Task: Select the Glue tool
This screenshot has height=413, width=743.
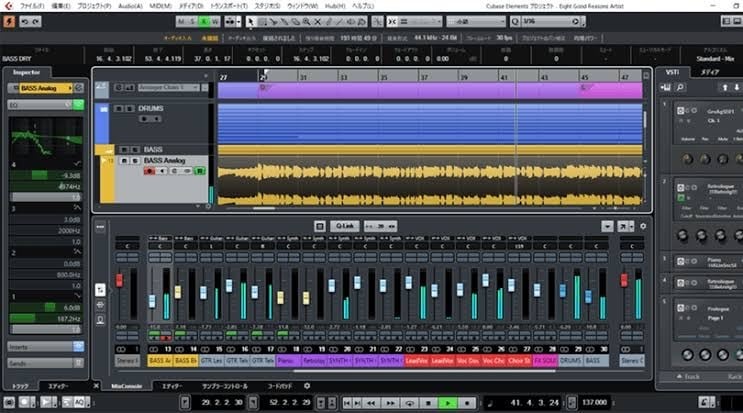Action: (284, 22)
